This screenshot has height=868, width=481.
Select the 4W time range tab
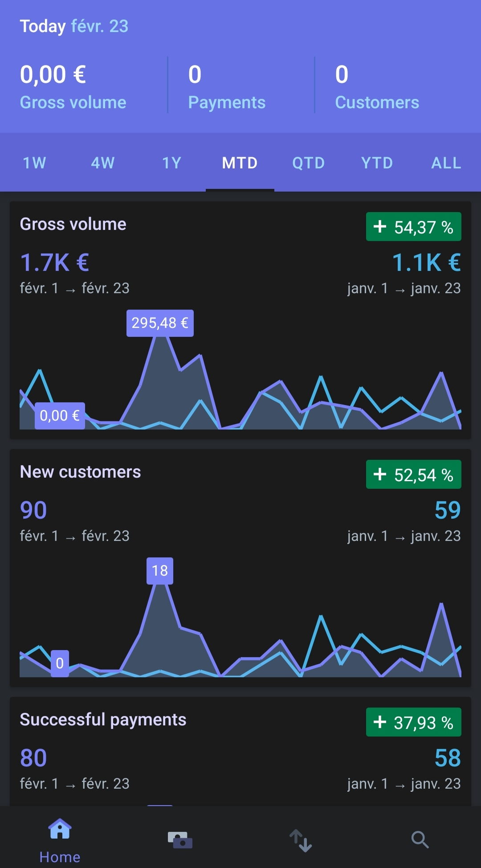coord(103,163)
